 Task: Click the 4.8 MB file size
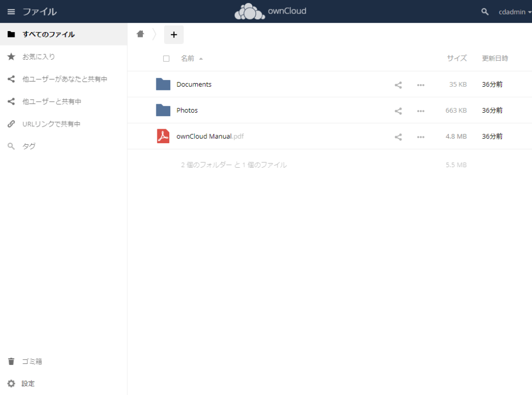tap(456, 137)
